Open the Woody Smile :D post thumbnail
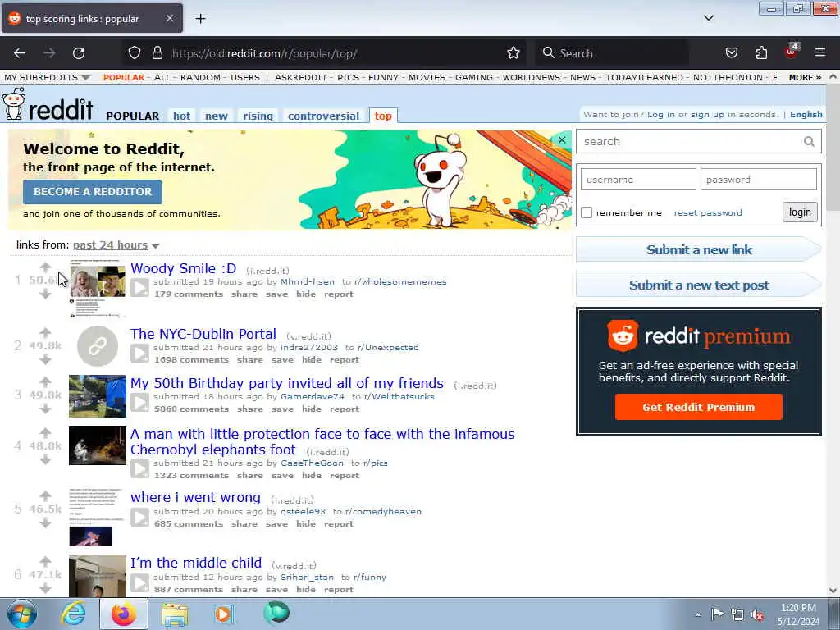The image size is (840, 630). click(97, 290)
